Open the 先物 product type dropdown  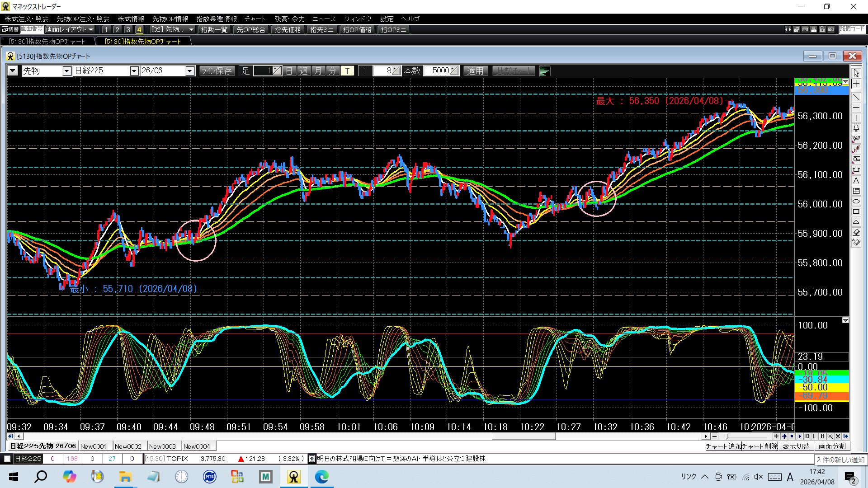tap(66, 71)
